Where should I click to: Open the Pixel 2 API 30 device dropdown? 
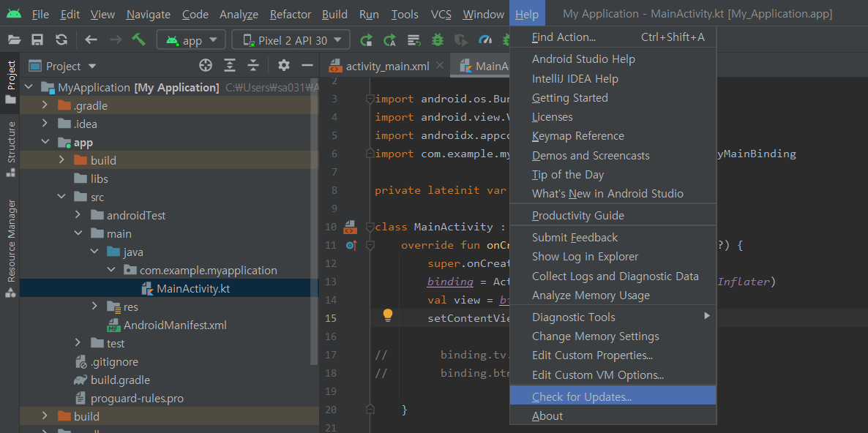(x=291, y=40)
